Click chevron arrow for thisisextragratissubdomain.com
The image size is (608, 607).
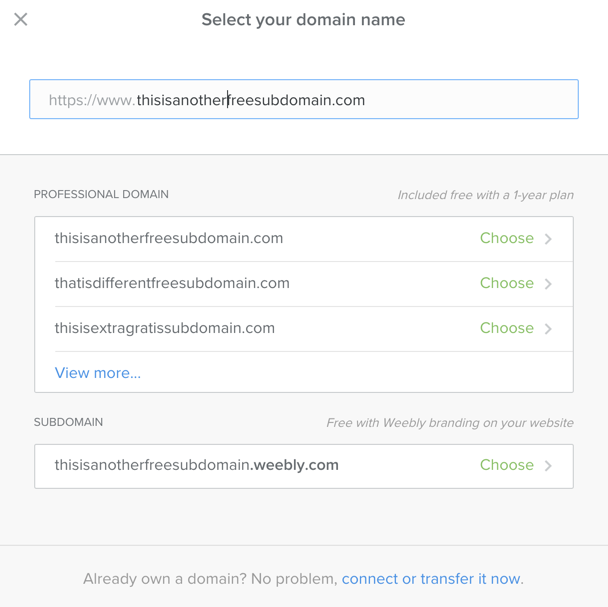click(x=548, y=329)
